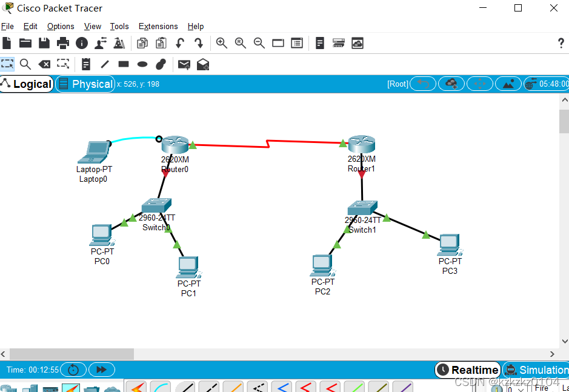Choose the Delete tool
569x392 pixels.
(44, 65)
